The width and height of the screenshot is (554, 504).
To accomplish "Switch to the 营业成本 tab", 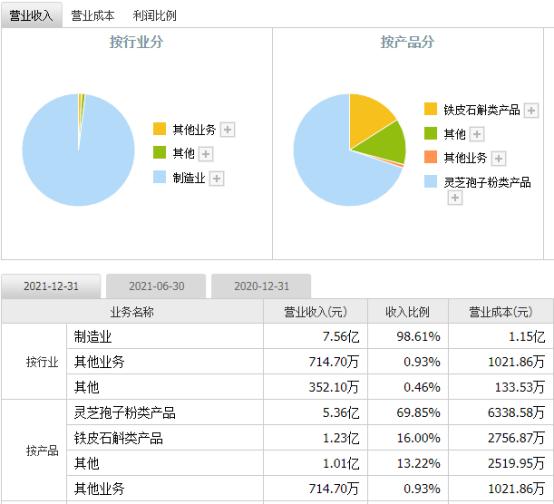I will coord(93,16).
